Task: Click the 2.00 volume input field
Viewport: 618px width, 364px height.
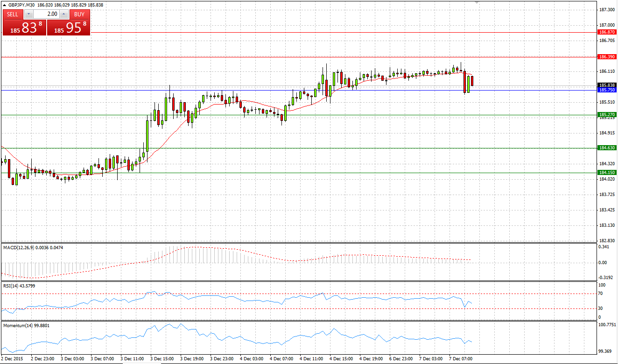Action: 46,14
